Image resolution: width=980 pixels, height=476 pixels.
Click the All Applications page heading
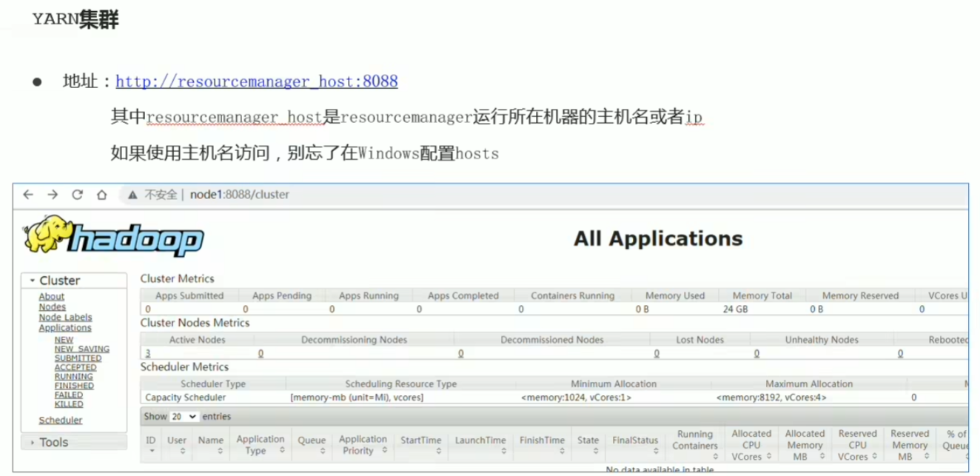coord(658,238)
